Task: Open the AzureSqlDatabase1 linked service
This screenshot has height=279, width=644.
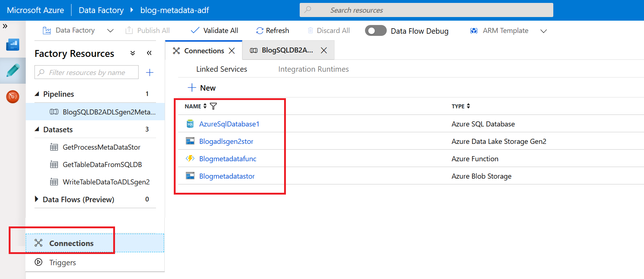Action: [229, 124]
